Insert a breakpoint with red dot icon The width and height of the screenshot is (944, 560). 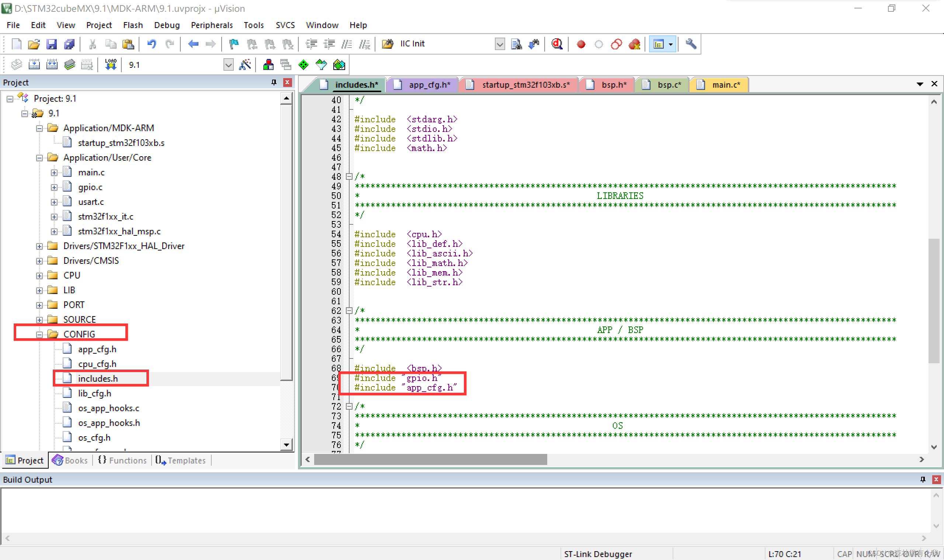click(581, 44)
